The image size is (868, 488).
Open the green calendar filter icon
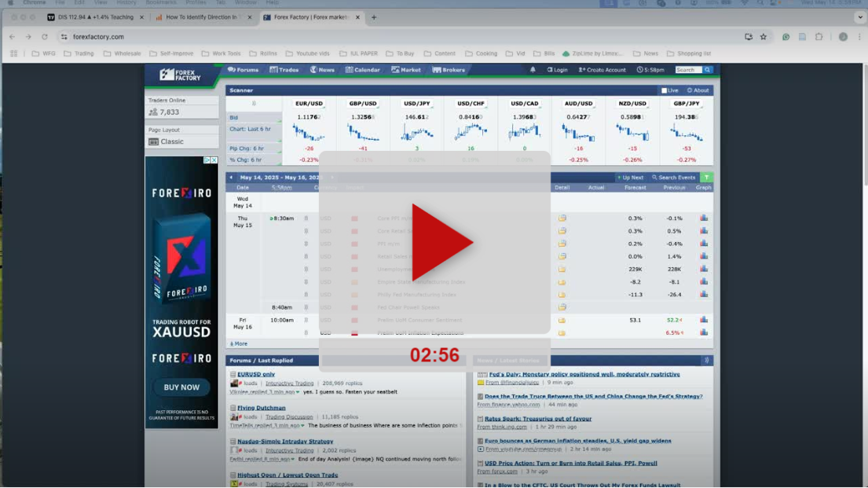(x=706, y=178)
